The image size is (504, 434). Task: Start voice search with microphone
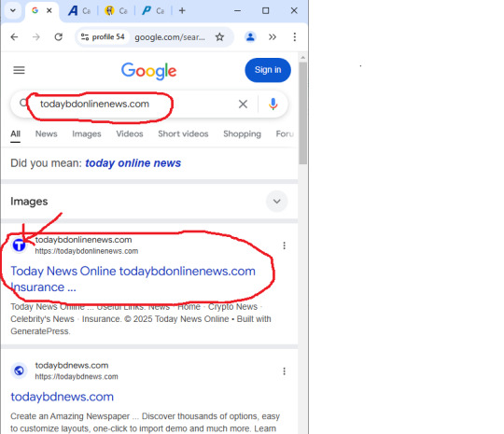pos(273,104)
